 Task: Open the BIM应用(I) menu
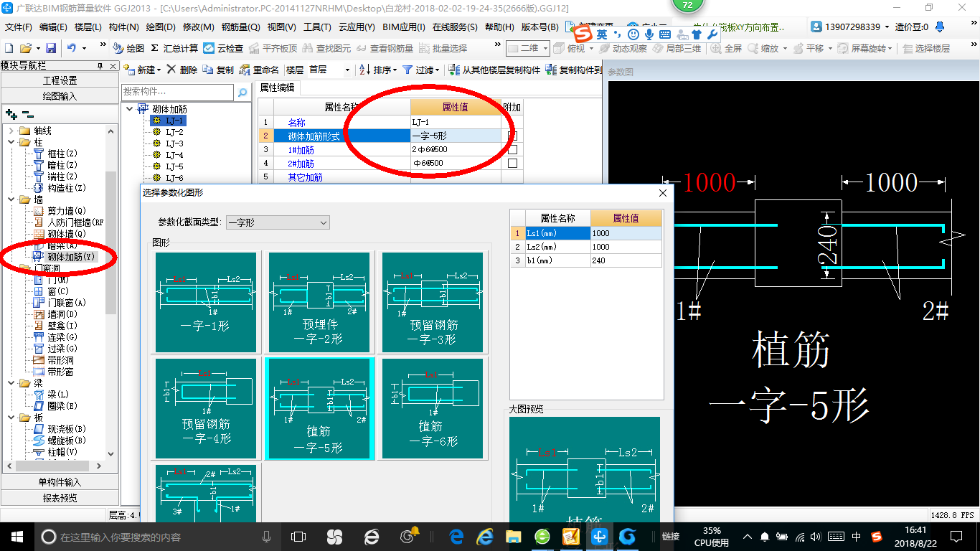(x=404, y=27)
